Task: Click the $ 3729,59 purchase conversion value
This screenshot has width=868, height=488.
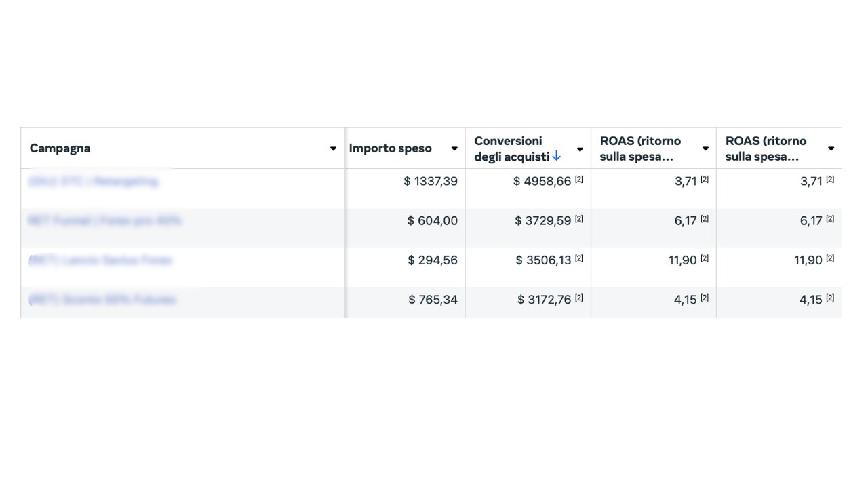Action: 543,221
